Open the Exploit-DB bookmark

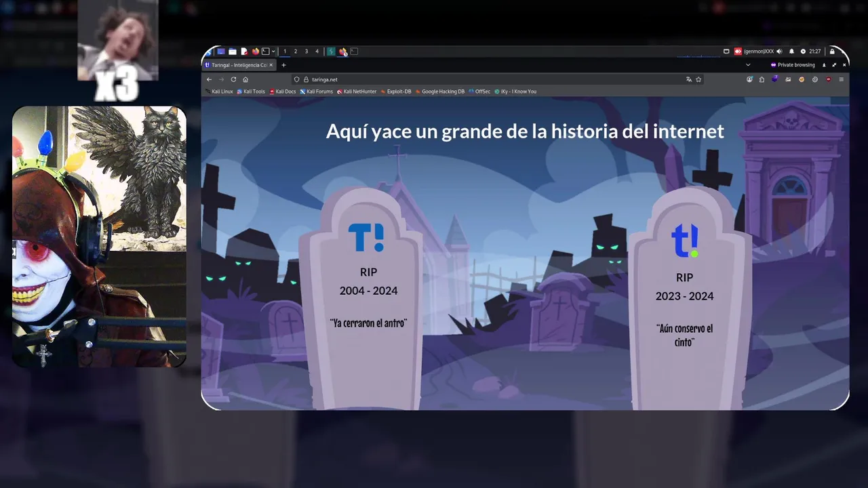(396, 91)
